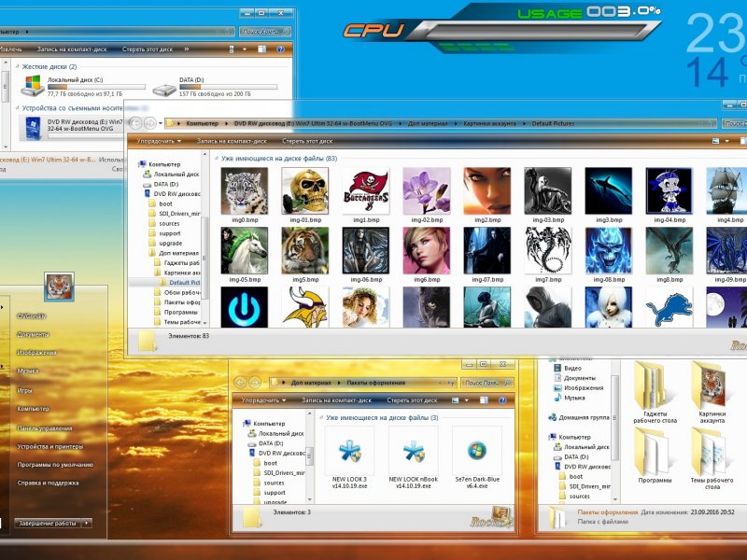Viewport: 747px width, 560px height.
Task: Click Доп материал in Default Pictures address bar
Action: 428,123
